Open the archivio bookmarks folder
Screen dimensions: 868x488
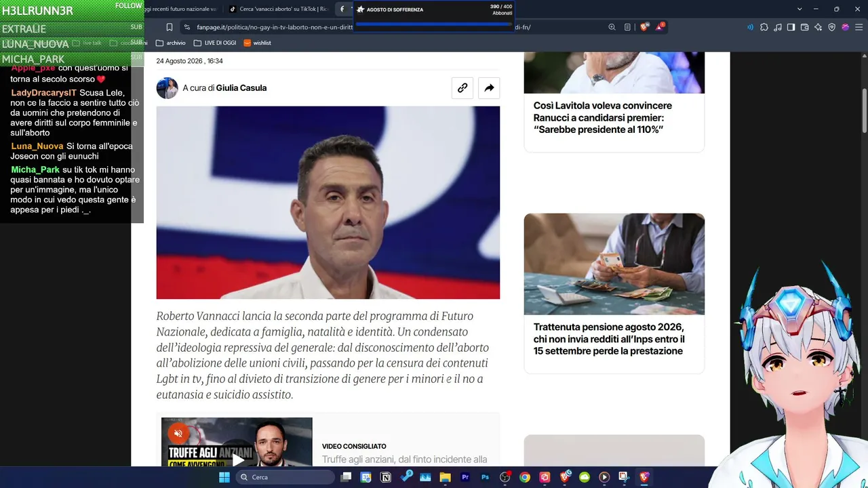tap(171, 43)
